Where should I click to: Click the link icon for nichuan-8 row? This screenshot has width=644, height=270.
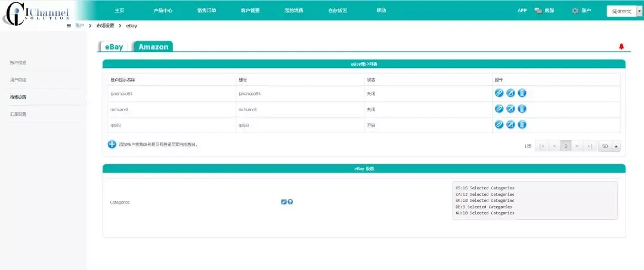[x=499, y=109]
